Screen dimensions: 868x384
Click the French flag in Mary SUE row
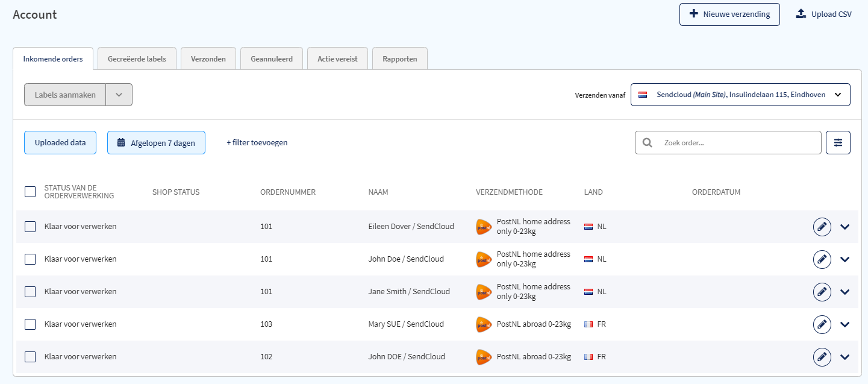point(589,324)
